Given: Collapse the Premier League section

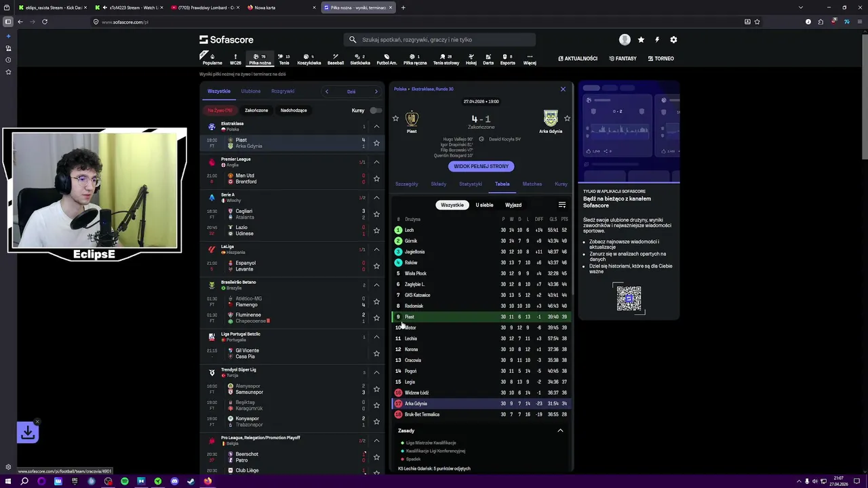Looking at the screenshot, I should tap(376, 162).
